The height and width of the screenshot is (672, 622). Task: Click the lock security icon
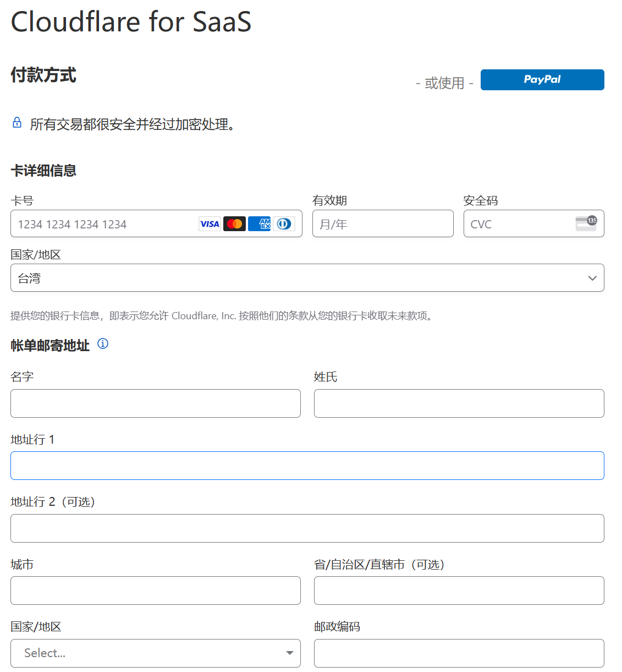click(x=16, y=122)
